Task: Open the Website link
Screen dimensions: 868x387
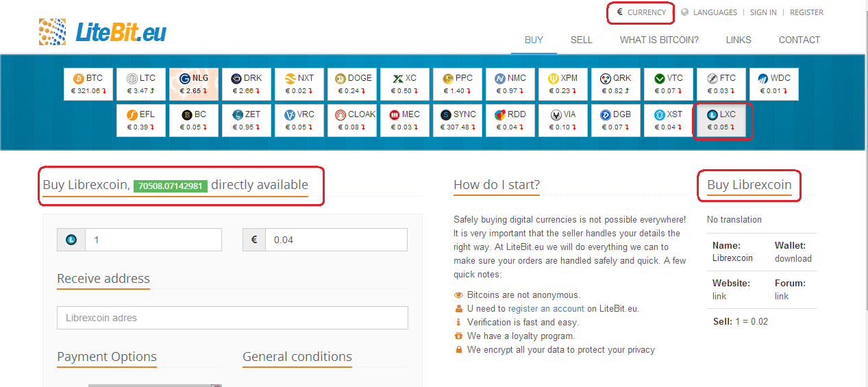Action: click(x=719, y=297)
